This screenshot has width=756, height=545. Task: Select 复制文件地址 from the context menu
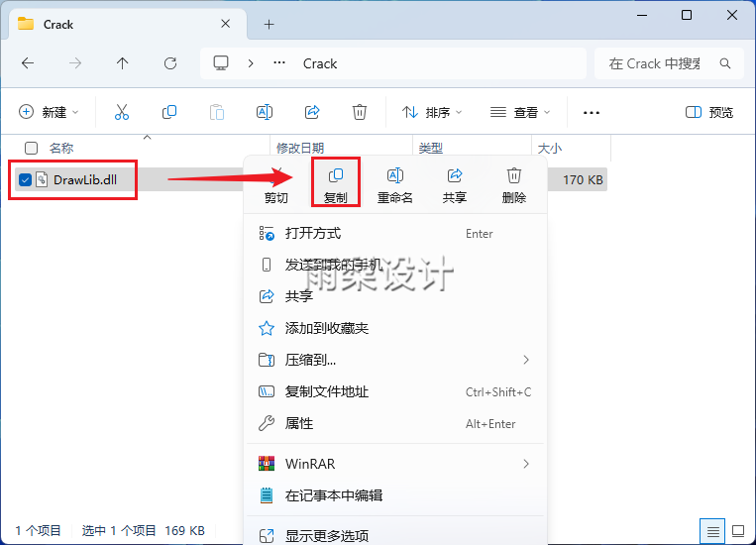tap(395, 391)
